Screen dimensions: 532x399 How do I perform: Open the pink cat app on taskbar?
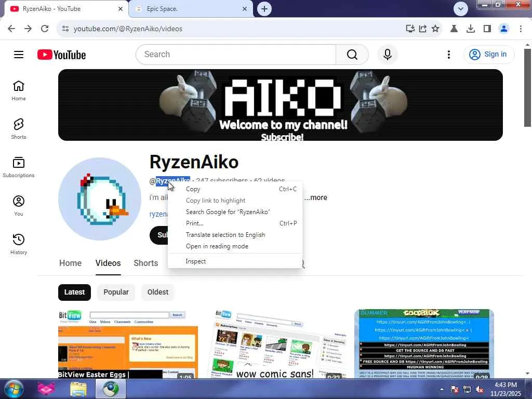(46, 389)
